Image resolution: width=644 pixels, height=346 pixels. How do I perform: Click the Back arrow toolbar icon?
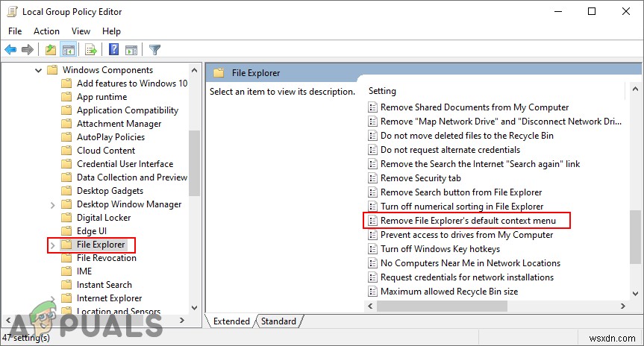10,50
